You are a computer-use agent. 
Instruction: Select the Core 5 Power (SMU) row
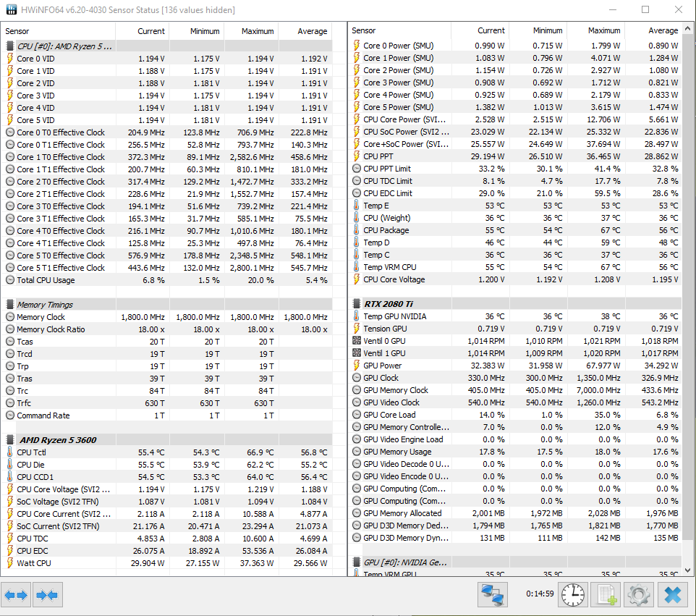point(515,107)
